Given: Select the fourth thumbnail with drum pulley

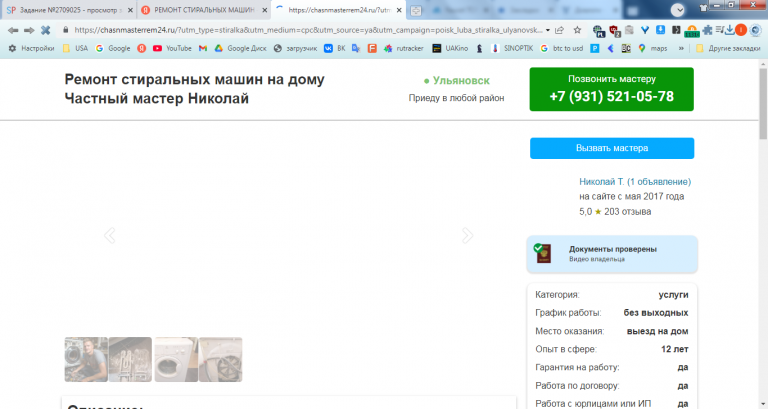Looking at the screenshot, I should coord(220,360).
